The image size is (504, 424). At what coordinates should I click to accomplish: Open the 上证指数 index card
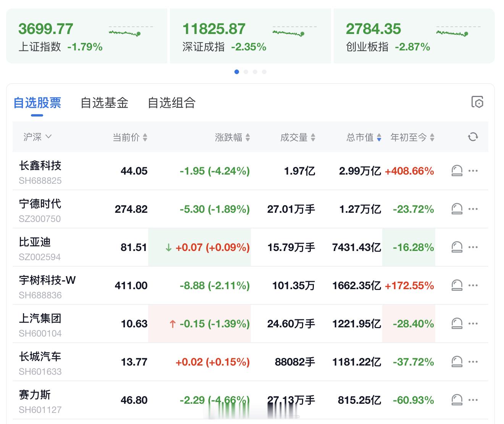click(87, 36)
